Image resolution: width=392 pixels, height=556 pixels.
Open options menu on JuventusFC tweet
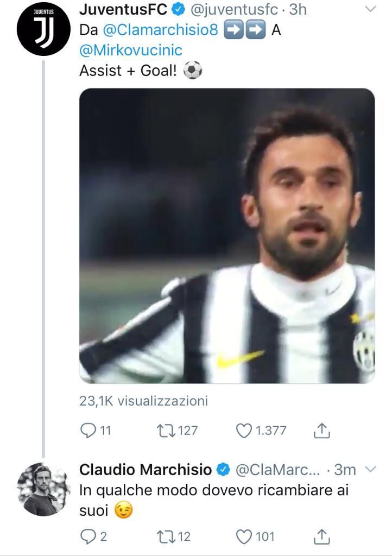click(370, 9)
